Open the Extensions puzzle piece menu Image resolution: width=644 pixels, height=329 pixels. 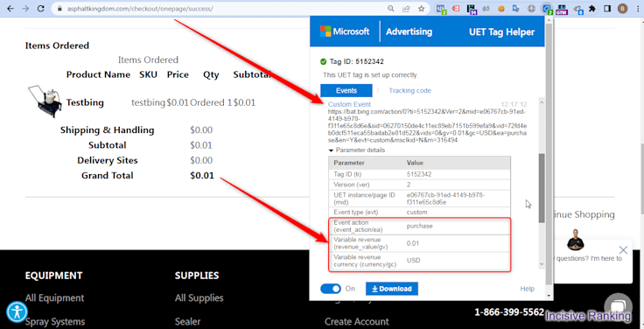[x=592, y=8]
